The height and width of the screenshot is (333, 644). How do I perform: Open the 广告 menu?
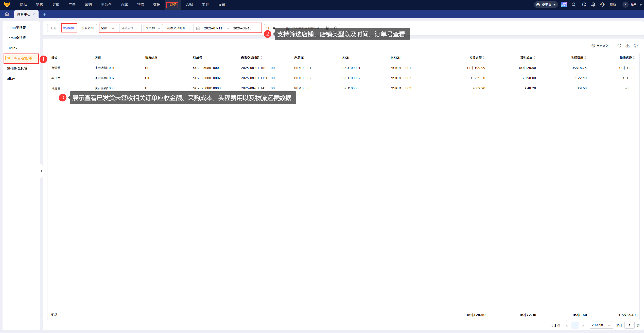point(72,5)
